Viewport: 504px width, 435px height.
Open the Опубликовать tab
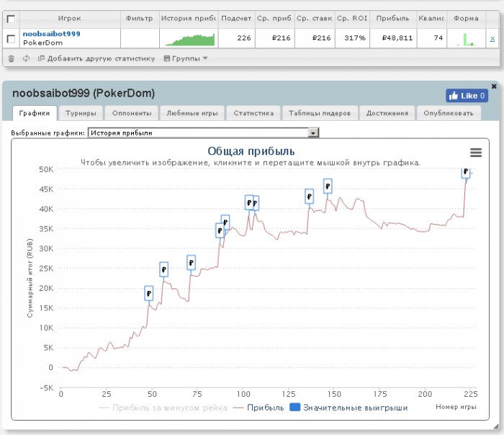pos(448,113)
